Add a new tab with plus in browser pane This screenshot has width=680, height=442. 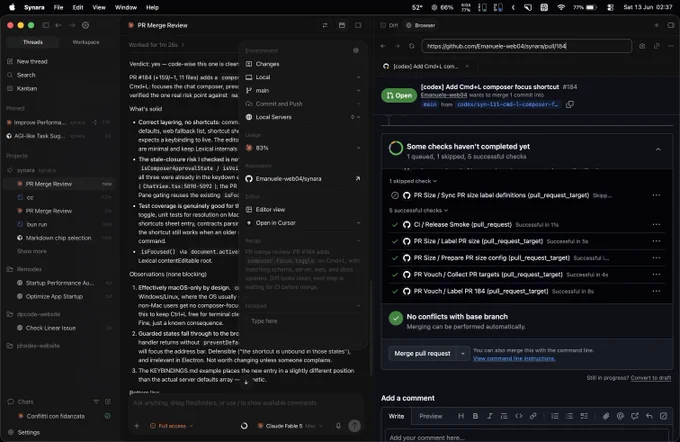pyautogui.click(x=656, y=25)
